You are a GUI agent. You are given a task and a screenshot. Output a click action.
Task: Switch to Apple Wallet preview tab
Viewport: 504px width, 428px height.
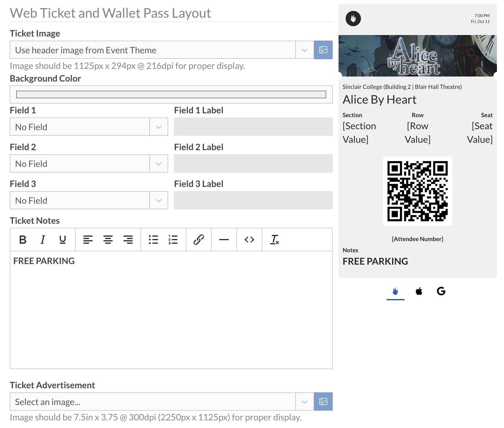click(x=419, y=291)
